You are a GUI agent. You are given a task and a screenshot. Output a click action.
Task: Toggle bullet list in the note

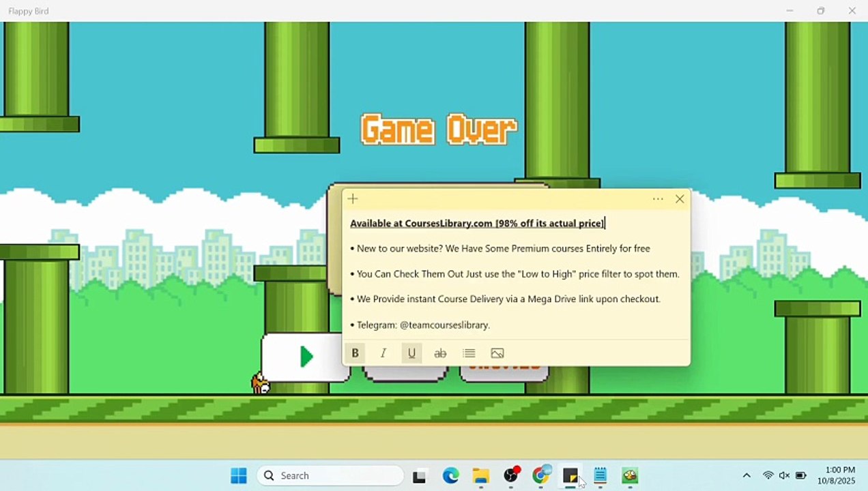(469, 353)
